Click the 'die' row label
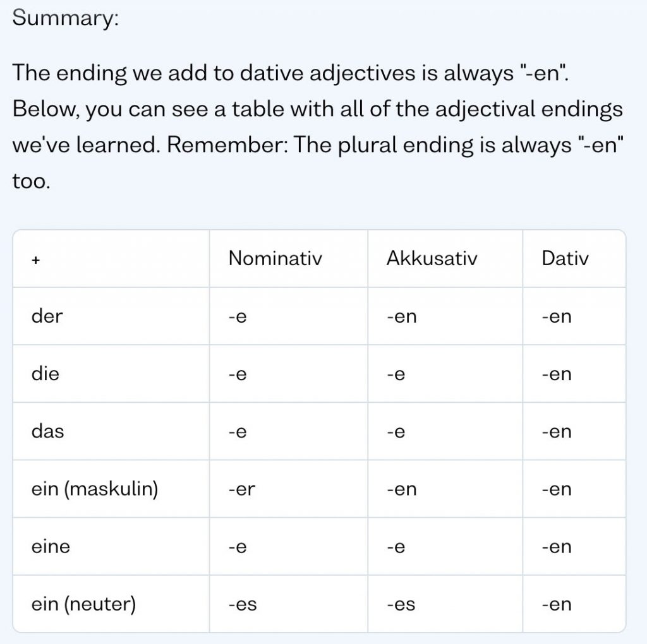This screenshot has width=647, height=644. click(x=45, y=374)
